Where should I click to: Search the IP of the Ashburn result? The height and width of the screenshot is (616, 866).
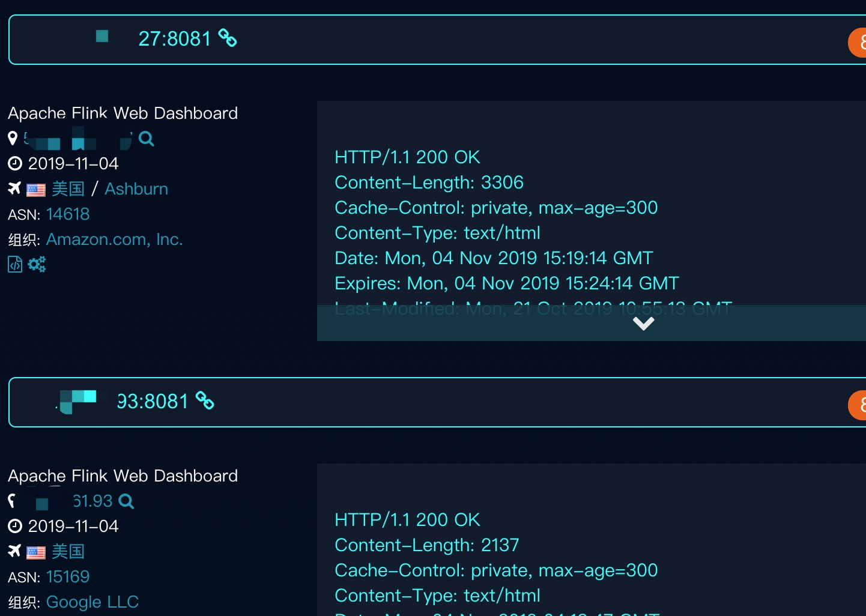146,139
